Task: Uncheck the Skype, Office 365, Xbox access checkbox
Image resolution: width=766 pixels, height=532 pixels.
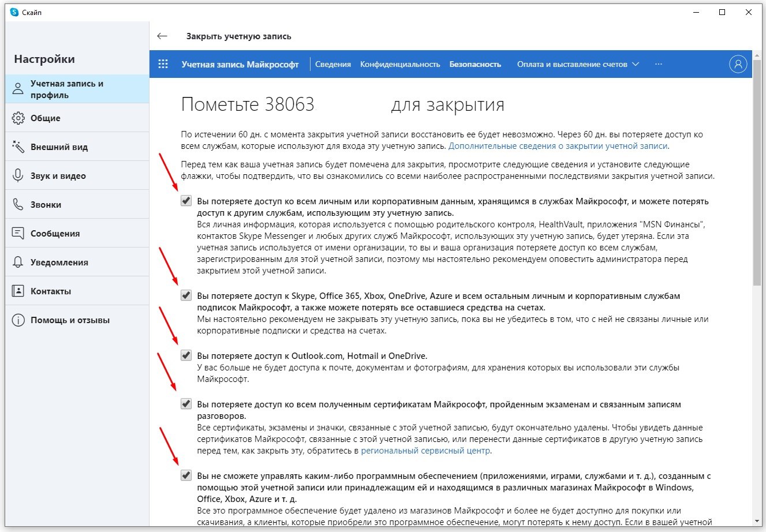Action: [x=186, y=295]
